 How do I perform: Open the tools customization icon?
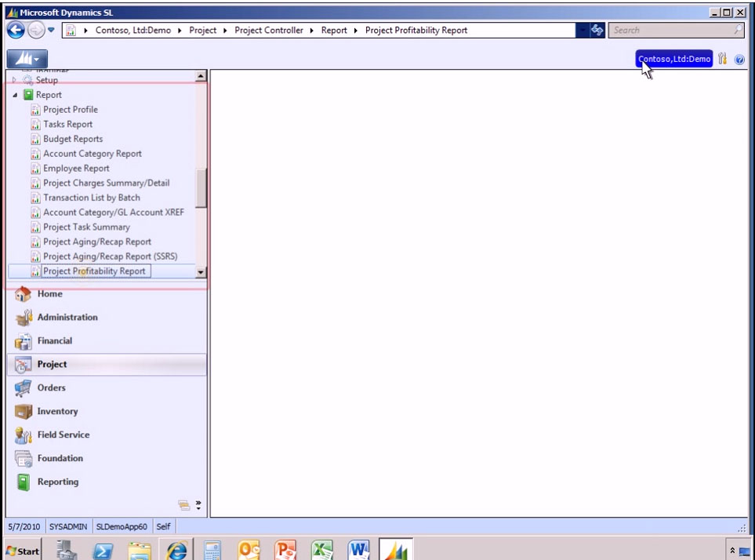(x=722, y=59)
